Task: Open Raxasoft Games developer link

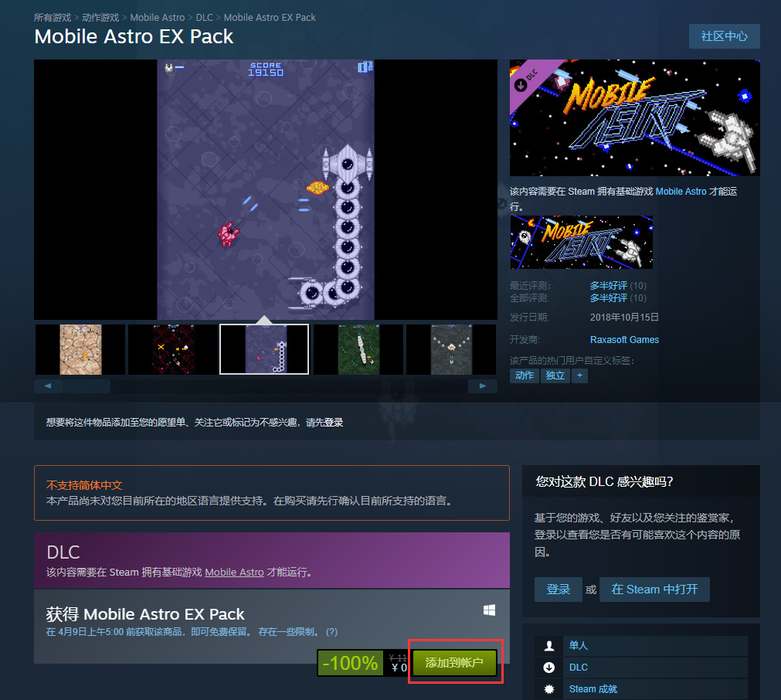Action: (624, 339)
